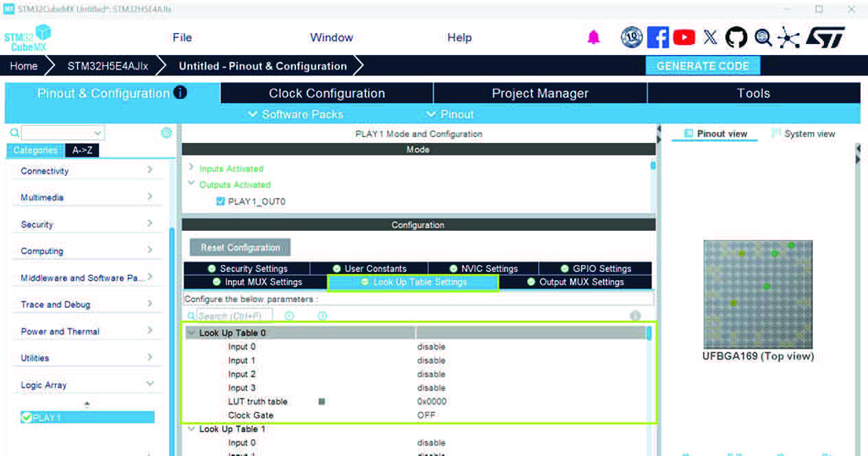Click the parameter info icon on the right
Image resolution: width=868 pixels, height=456 pixels.
click(635, 316)
